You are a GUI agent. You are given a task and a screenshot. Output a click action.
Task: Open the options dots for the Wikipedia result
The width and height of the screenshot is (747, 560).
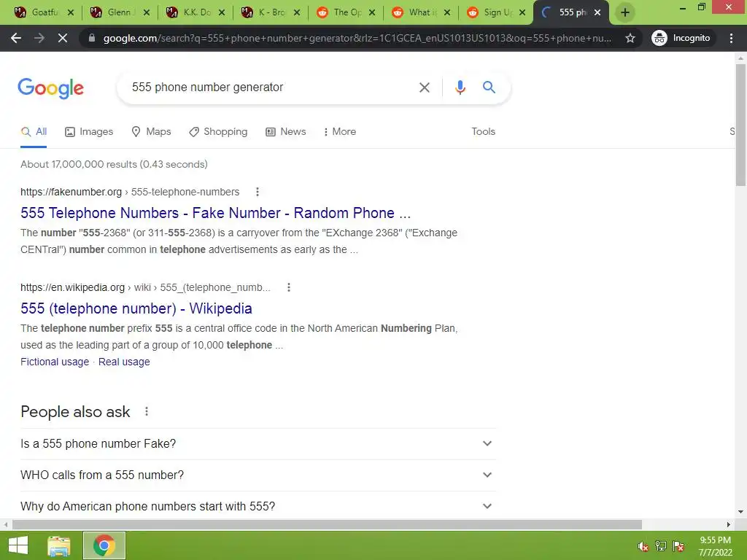pyautogui.click(x=289, y=287)
